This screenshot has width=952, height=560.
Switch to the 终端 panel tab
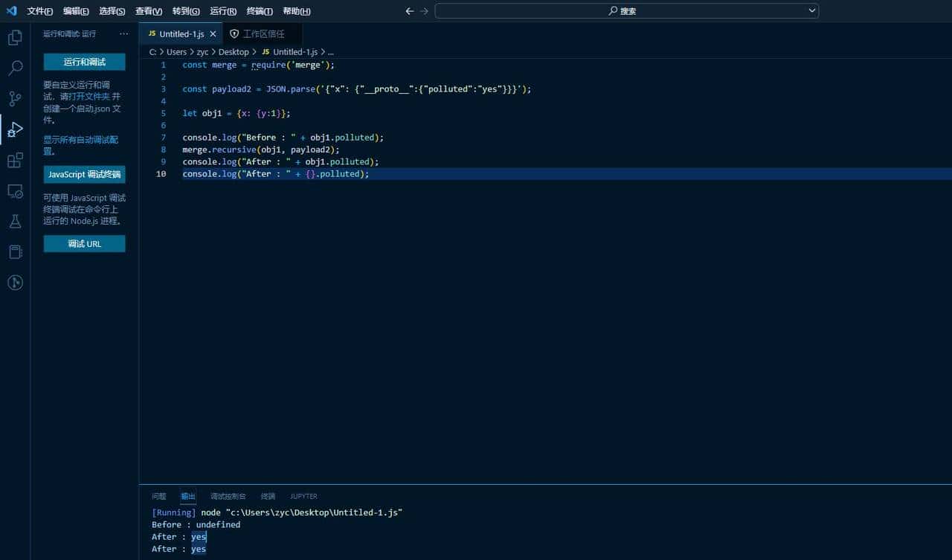coord(268,496)
